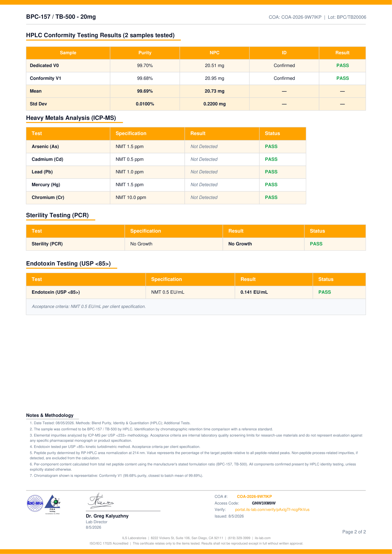Select the access code GNW3XM9W
Viewport: 392px width, 554px height.
(264, 503)
